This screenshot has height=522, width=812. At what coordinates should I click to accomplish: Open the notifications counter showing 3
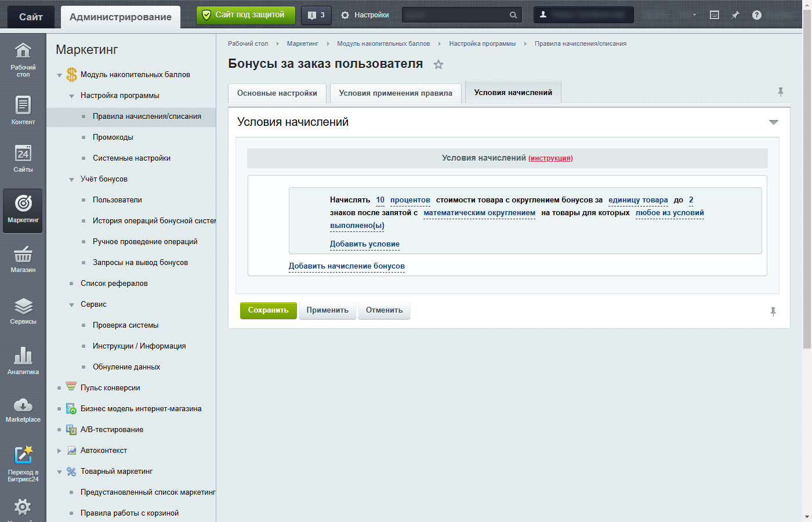pos(316,15)
